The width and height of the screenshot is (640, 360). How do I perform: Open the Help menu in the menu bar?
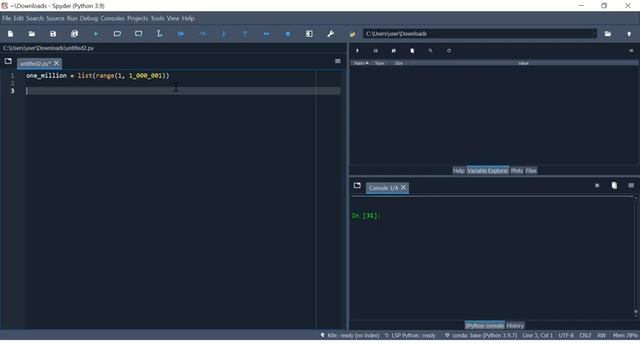coord(188,18)
